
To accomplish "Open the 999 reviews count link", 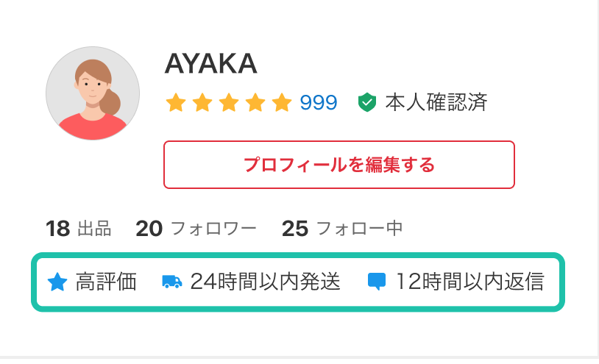I will click(319, 102).
